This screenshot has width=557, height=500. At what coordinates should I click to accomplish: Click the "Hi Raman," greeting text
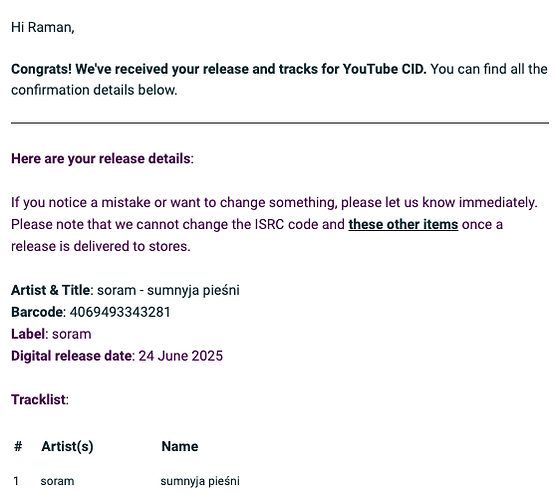pyautogui.click(x=43, y=27)
